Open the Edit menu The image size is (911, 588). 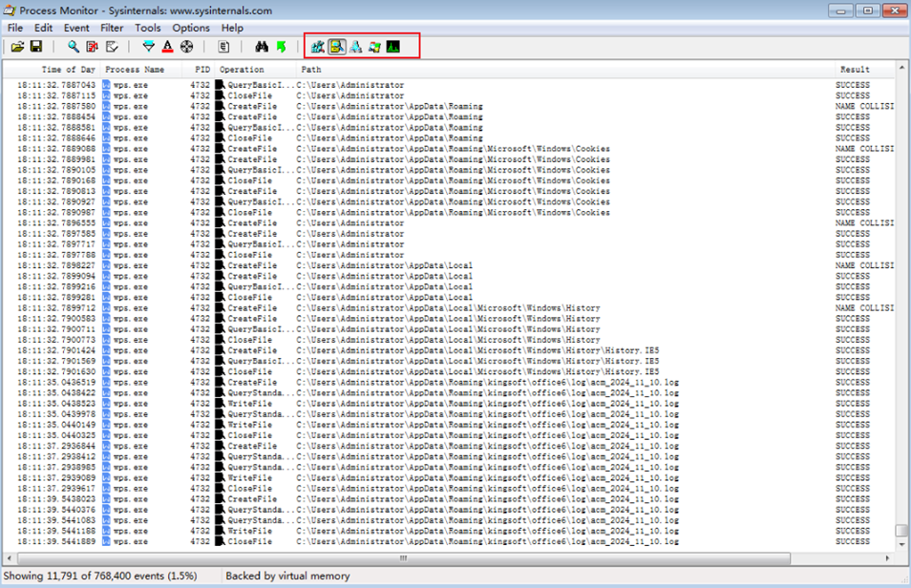[43, 28]
